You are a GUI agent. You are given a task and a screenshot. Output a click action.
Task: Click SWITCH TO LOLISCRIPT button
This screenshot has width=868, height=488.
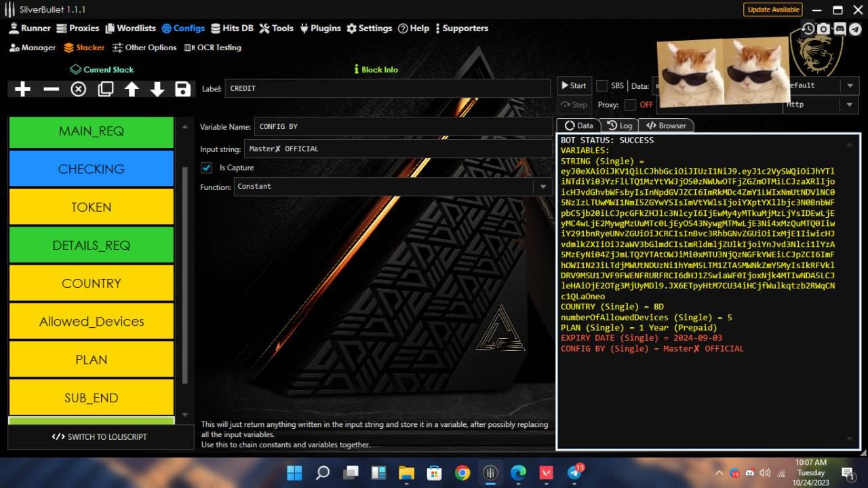[100, 436]
